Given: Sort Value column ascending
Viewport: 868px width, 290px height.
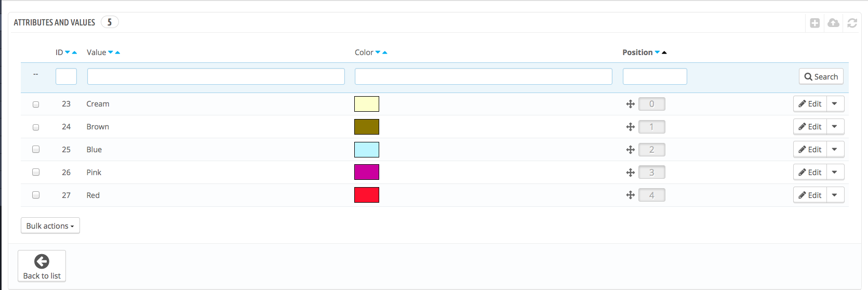Looking at the screenshot, I should (x=117, y=52).
